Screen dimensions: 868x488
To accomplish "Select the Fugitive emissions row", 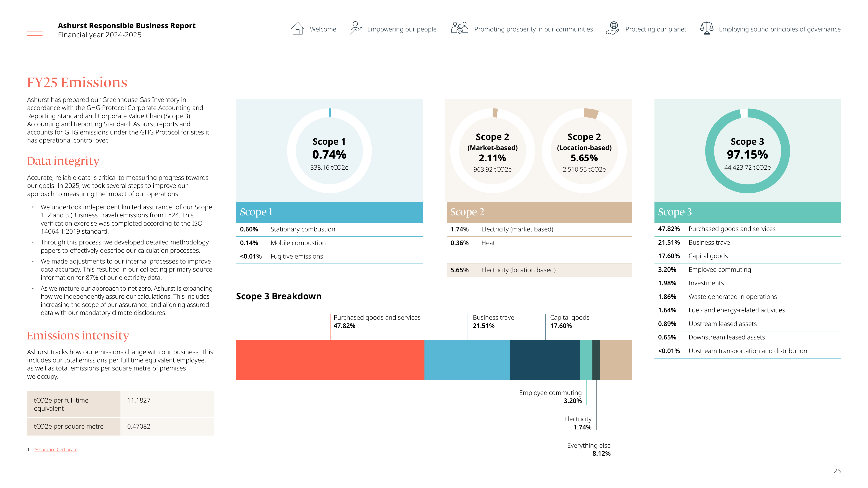I will tap(329, 256).
